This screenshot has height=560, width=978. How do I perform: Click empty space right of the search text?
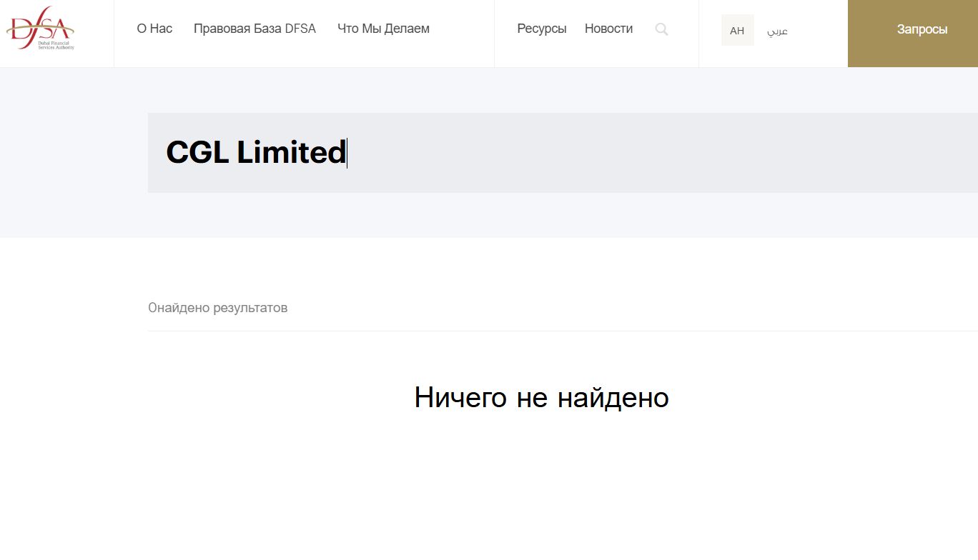tap(643, 153)
